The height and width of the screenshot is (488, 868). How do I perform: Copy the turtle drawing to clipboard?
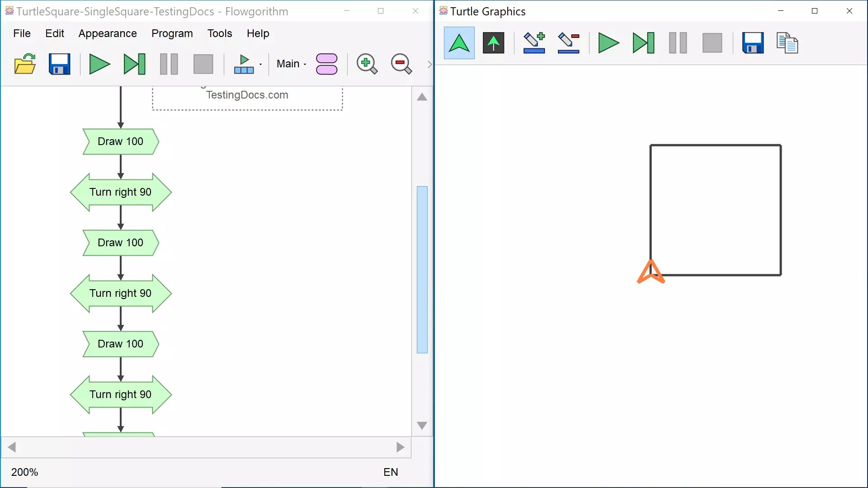(x=788, y=43)
